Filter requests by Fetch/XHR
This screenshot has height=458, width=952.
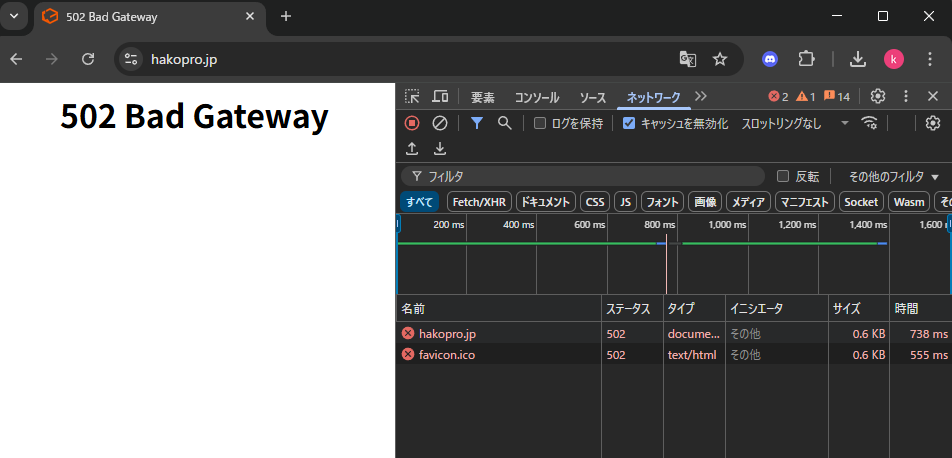[479, 202]
